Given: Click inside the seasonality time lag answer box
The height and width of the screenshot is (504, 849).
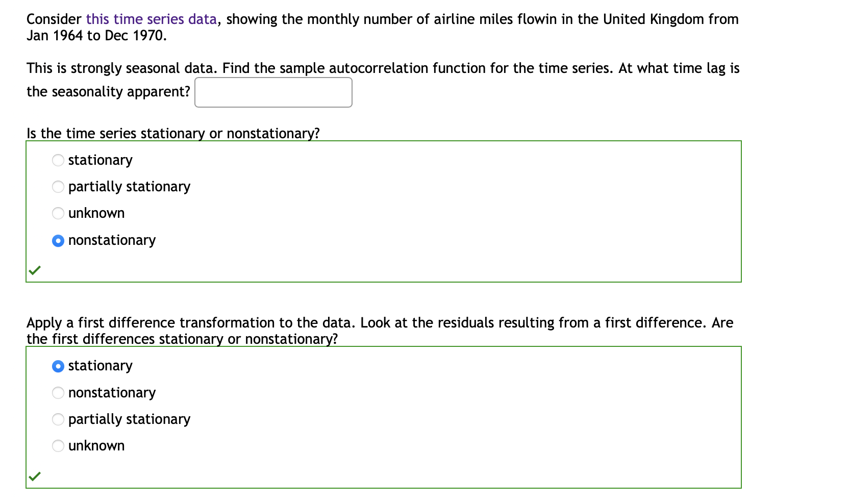Looking at the screenshot, I should click(273, 92).
